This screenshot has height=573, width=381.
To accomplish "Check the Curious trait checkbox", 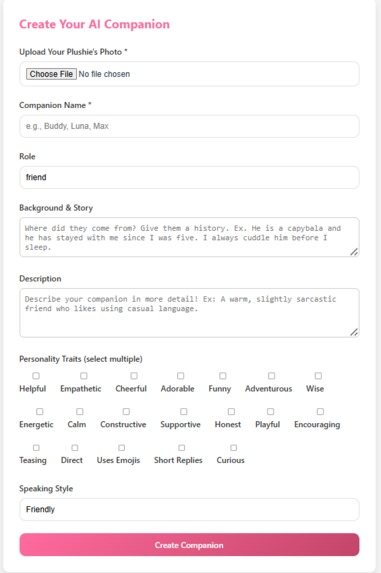I will (233, 448).
